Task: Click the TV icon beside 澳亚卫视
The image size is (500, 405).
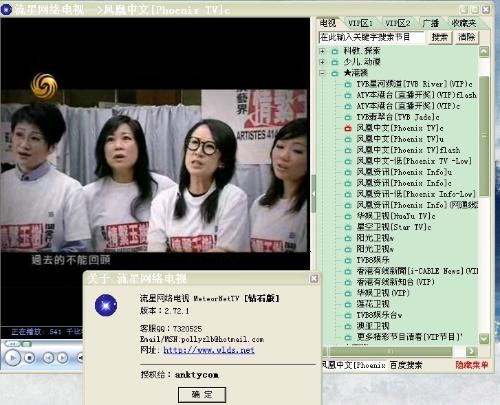Action: (348, 326)
